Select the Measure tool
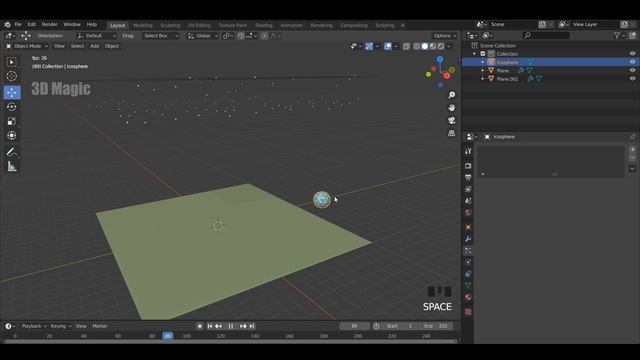Image resolution: width=640 pixels, height=360 pixels. click(12, 167)
